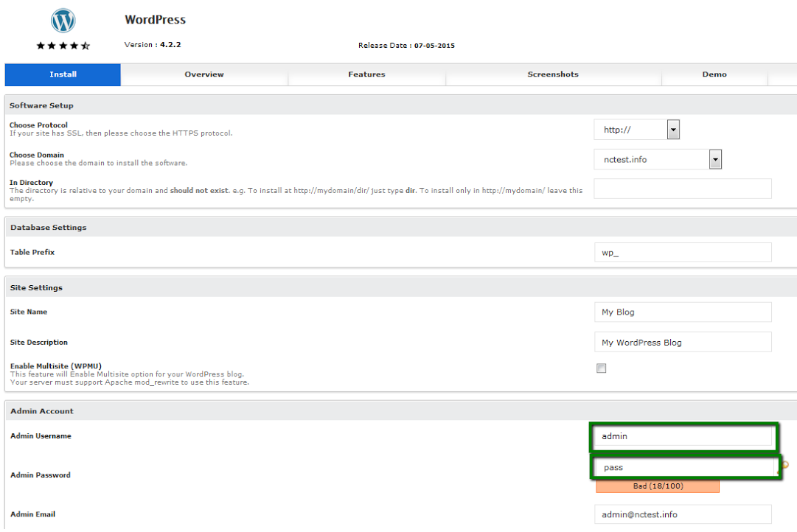Click the random password key icon
Image resolution: width=797 pixels, height=532 pixels.
point(784,466)
